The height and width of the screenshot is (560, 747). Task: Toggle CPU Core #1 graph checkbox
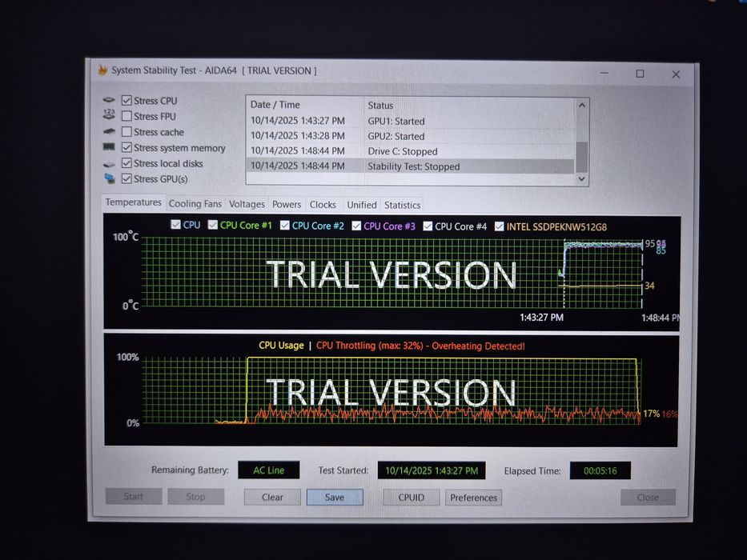tap(212, 225)
